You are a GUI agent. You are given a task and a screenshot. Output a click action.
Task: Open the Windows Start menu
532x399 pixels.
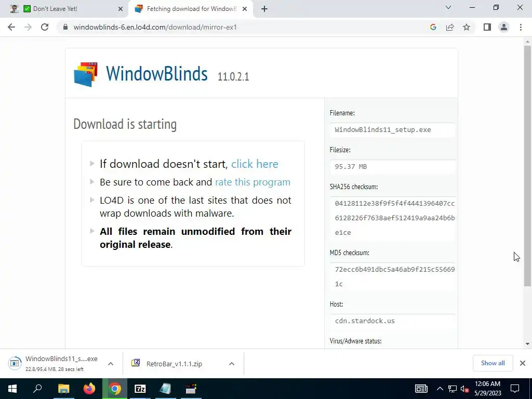tap(12, 389)
